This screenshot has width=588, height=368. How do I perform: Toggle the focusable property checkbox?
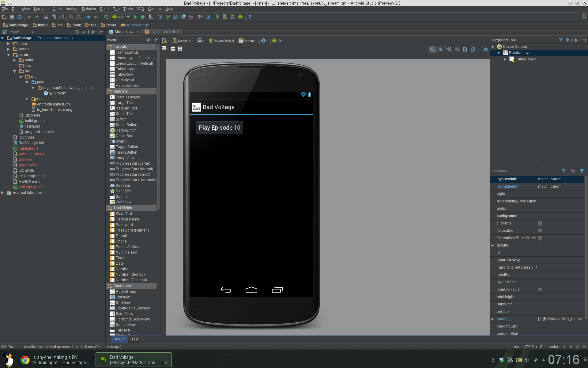coord(540,231)
